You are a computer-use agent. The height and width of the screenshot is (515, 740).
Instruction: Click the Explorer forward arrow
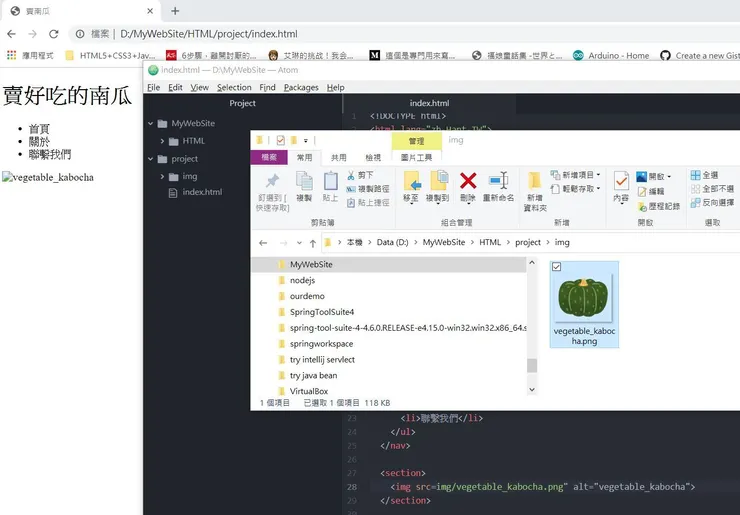[283, 243]
